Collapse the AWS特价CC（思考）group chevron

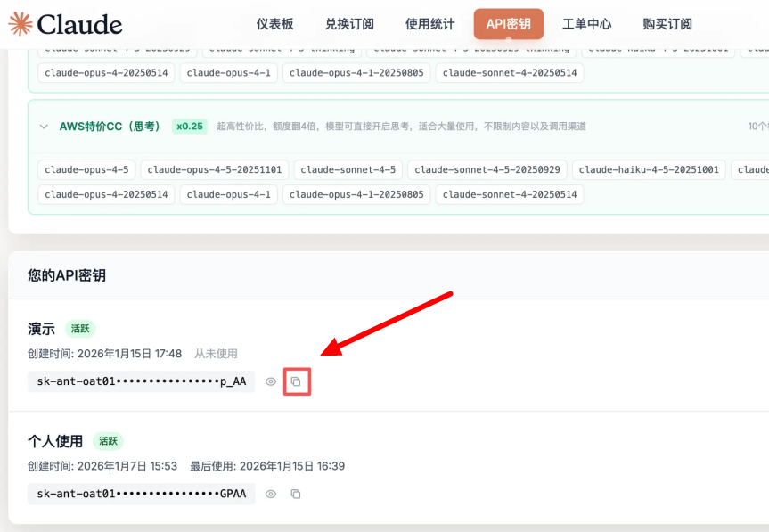click(44, 127)
